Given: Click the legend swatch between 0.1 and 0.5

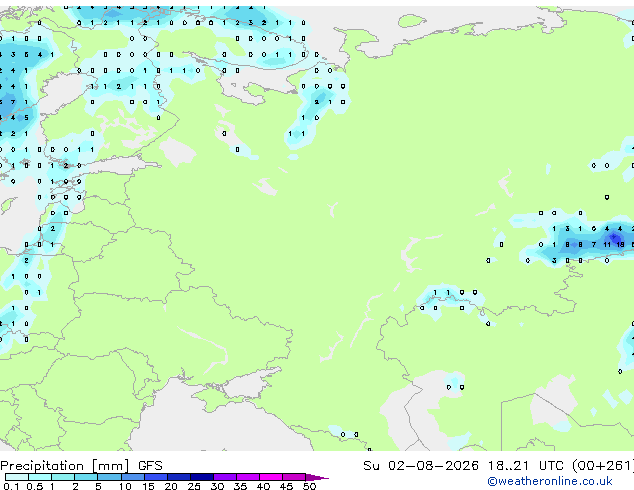Looking at the screenshot, I should pos(17,477).
